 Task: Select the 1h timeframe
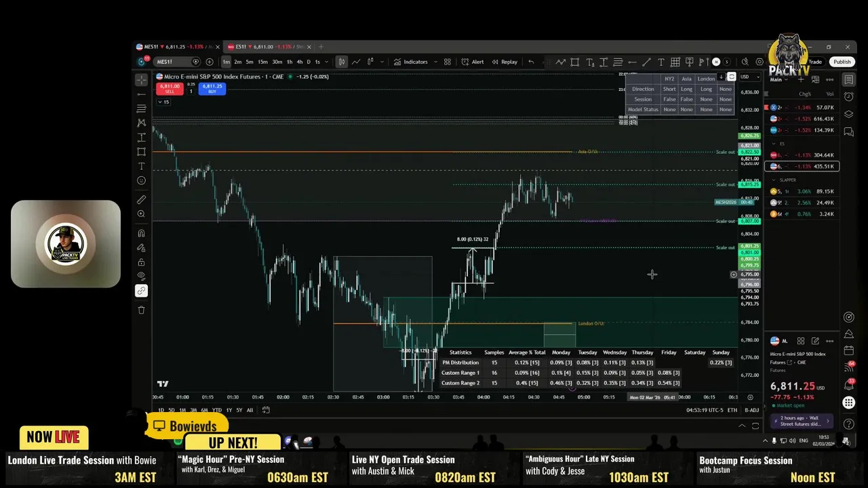[x=290, y=62]
